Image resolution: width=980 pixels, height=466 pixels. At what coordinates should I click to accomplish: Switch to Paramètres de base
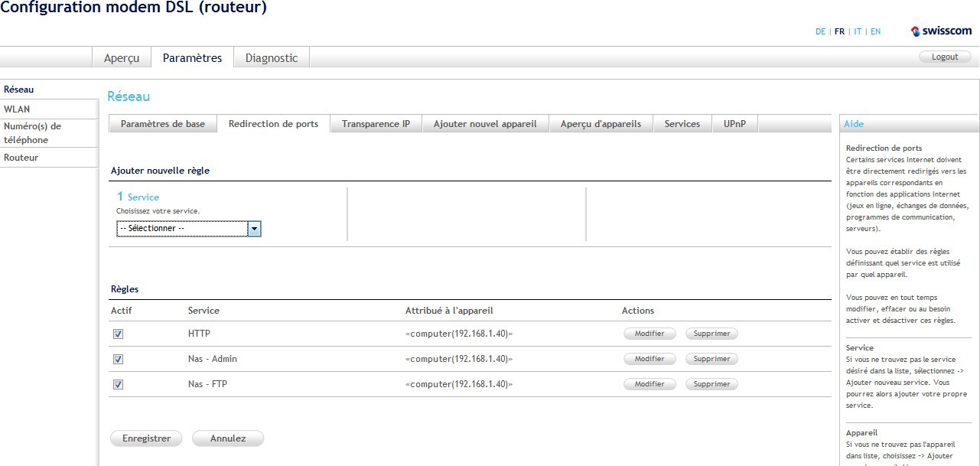162,123
